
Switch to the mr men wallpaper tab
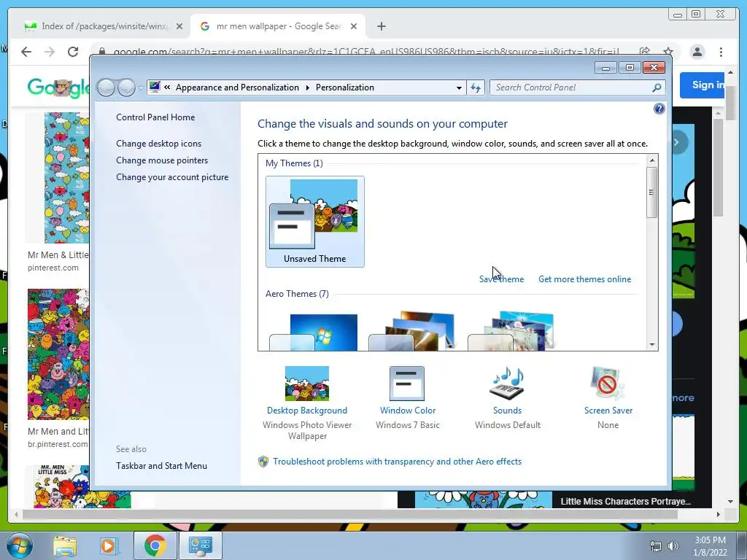[278, 26]
